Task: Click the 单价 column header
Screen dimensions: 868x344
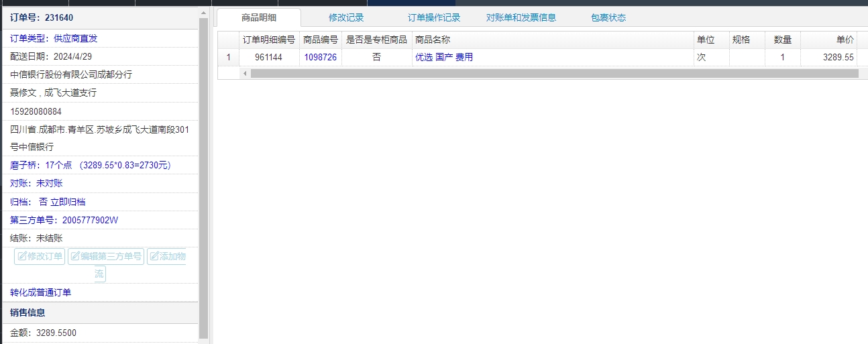Action: (828, 40)
